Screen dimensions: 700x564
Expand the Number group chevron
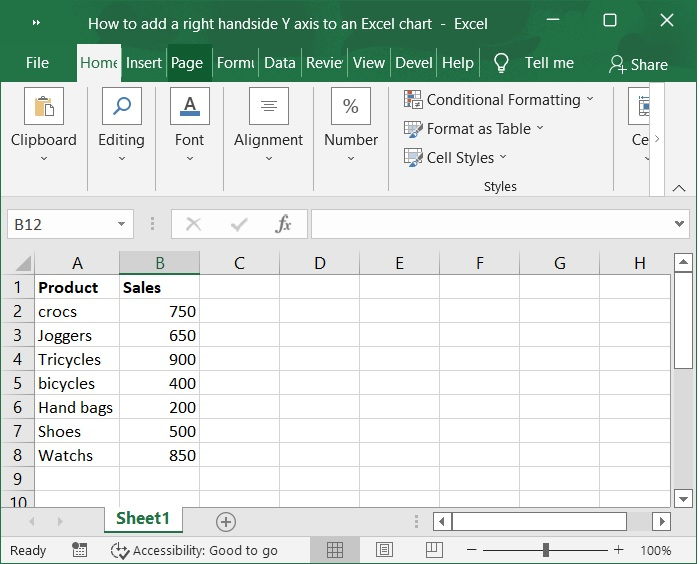tap(351, 158)
